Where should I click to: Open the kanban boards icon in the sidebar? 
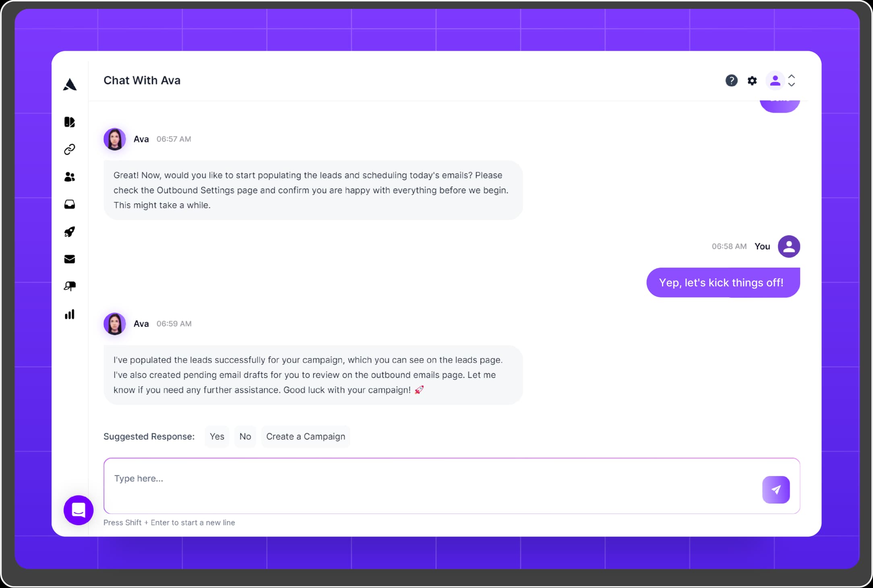70,122
